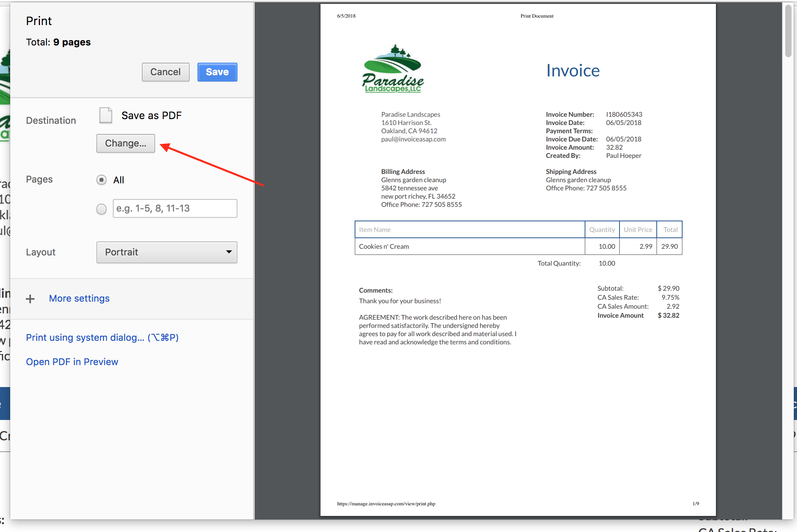This screenshot has width=797, height=532.
Task: Select the custom page range radio button
Action: pyautogui.click(x=101, y=209)
